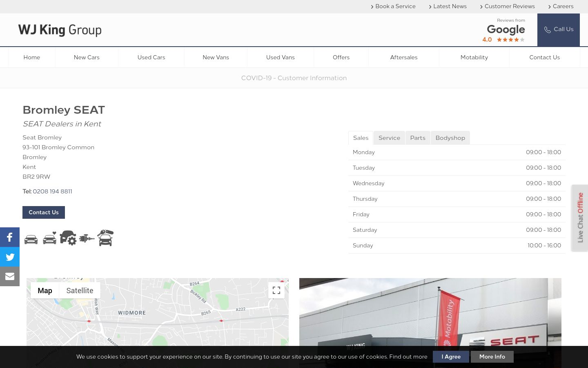Viewport: 588px width, 368px height.
Task: Open the Offers menu
Action: pyautogui.click(x=341, y=57)
